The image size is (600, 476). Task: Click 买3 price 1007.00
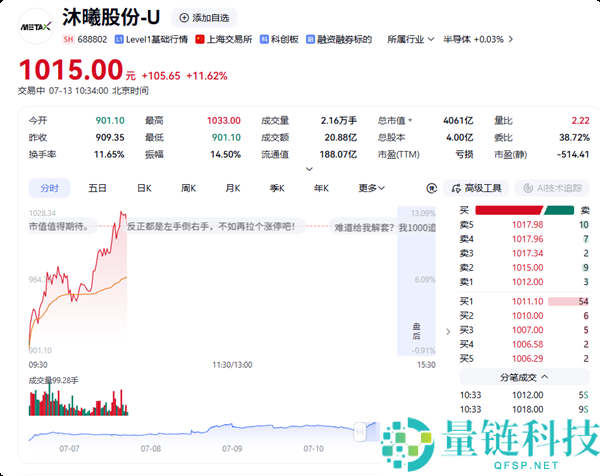[528, 330]
